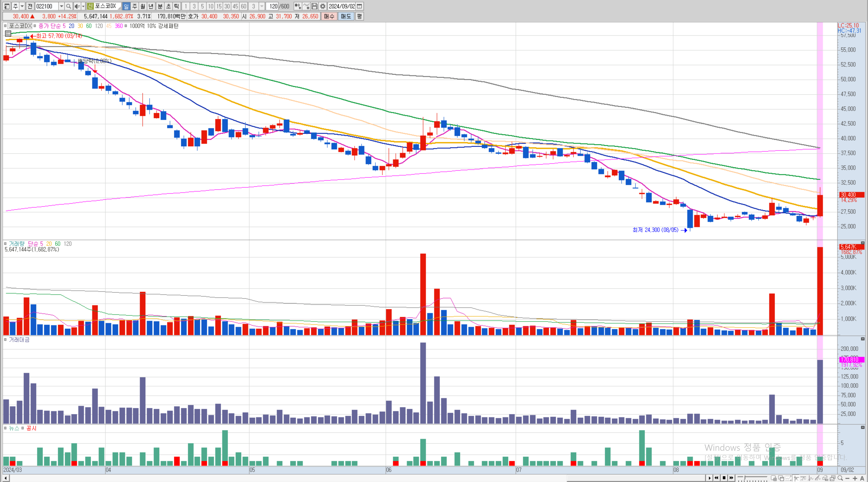Click the zoom in plus icon

(x=854, y=478)
